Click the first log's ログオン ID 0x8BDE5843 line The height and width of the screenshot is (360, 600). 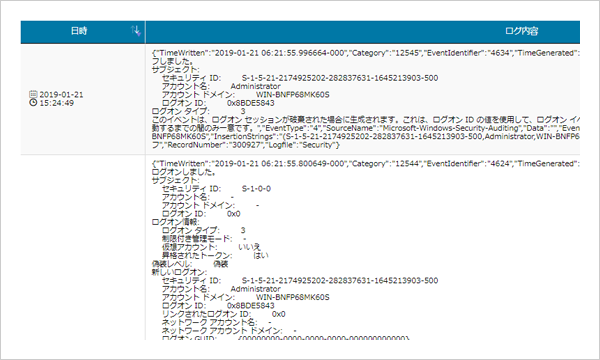218,103
